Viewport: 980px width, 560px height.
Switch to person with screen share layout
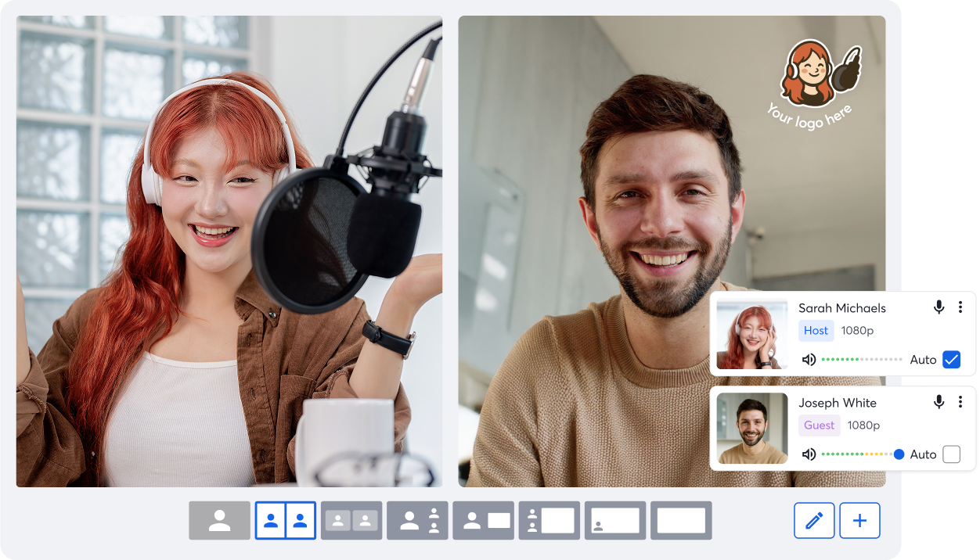(x=483, y=521)
